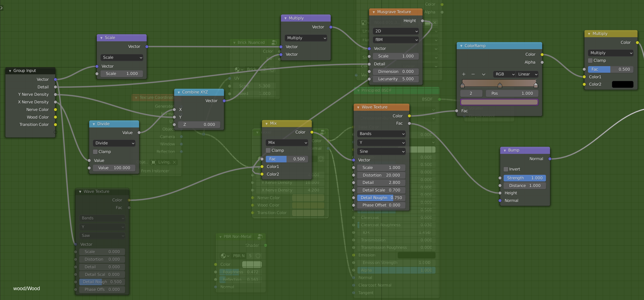Open the Scale operation dropdown
The height and width of the screenshot is (300, 644).
coord(122,58)
